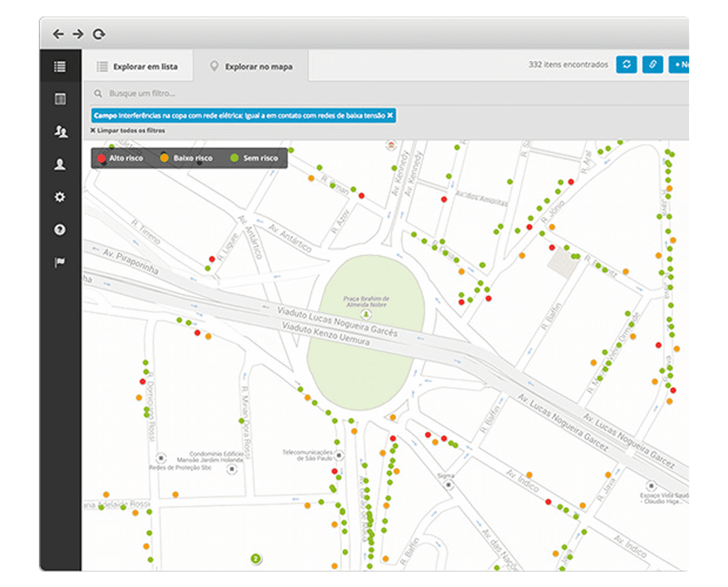Click the Sigma place marker
This screenshot has width=728, height=587.
click(449, 485)
